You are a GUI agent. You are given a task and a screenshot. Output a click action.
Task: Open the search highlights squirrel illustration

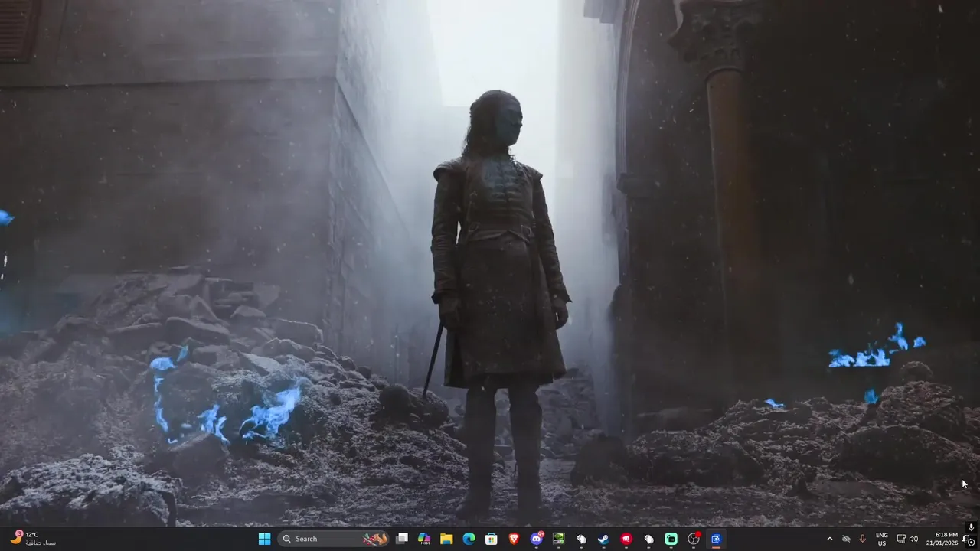tap(375, 539)
